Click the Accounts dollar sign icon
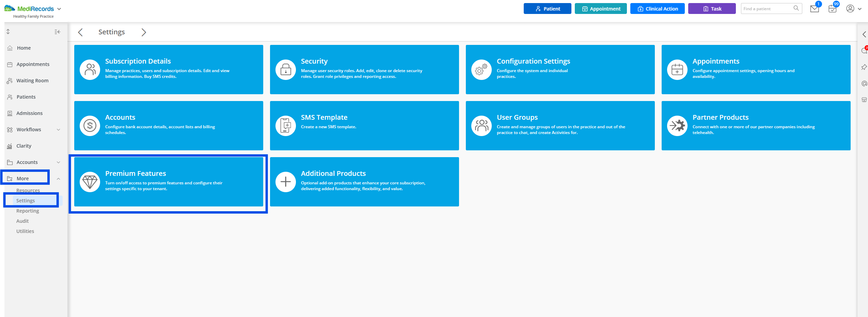Viewport: 868px width, 317px height. tap(90, 126)
